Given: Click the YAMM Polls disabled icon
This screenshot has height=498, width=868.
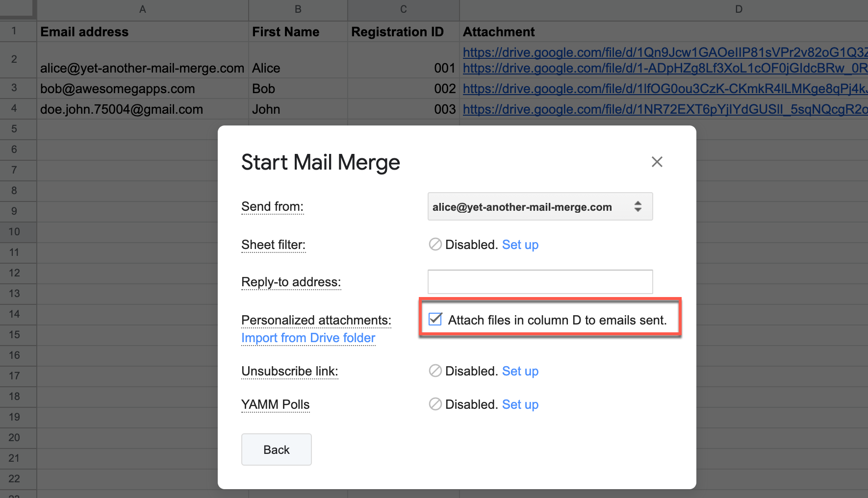Looking at the screenshot, I should point(435,404).
